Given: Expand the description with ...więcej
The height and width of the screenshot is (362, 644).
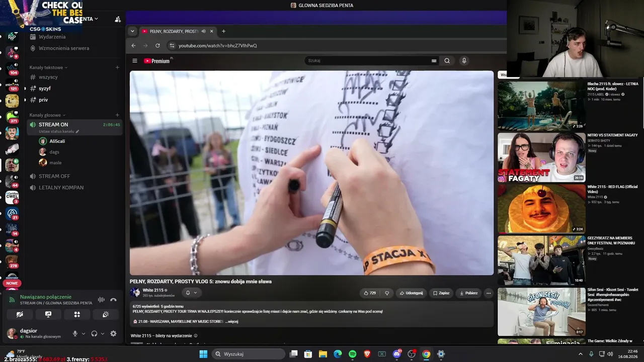Looking at the screenshot, I should 232,321.
